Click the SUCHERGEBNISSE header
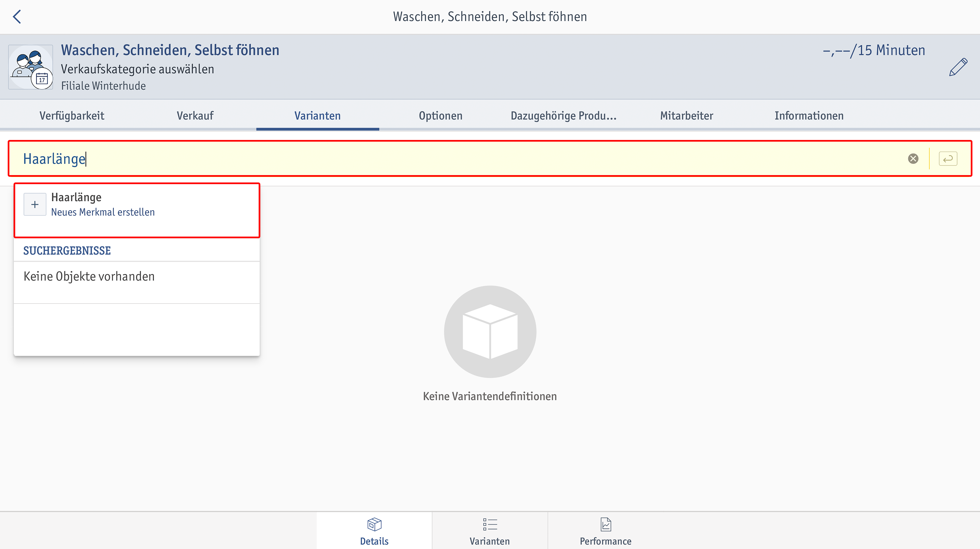 [67, 251]
